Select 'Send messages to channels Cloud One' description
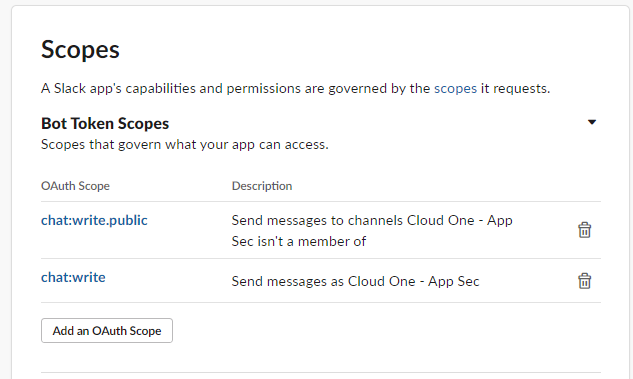The image size is (633, 379). (372, 230)
